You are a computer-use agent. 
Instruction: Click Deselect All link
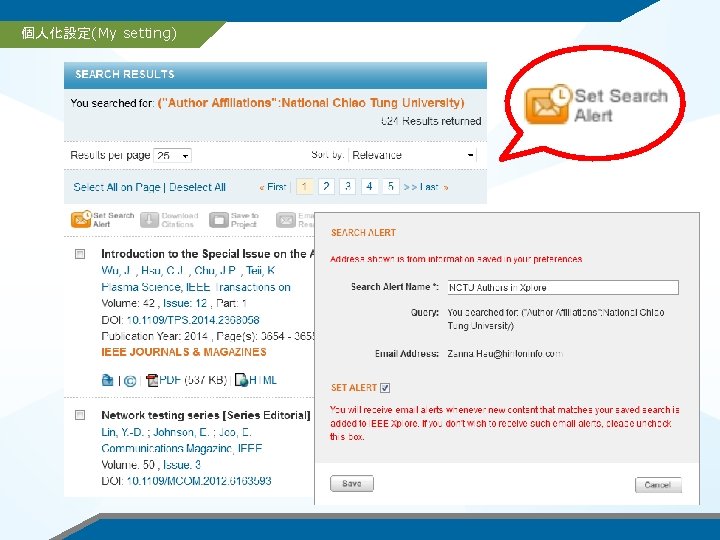click(197, 187)
